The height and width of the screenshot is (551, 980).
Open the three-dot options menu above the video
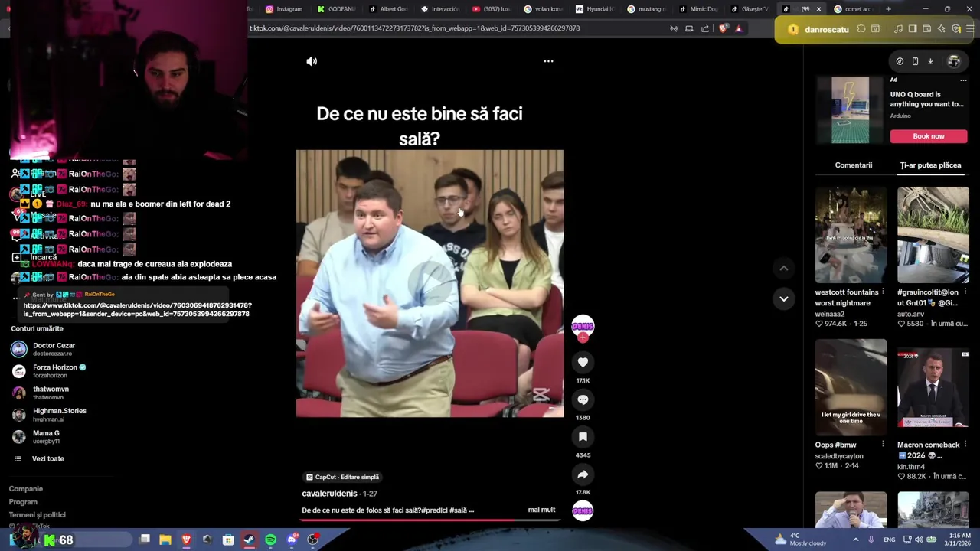[548, 61]
